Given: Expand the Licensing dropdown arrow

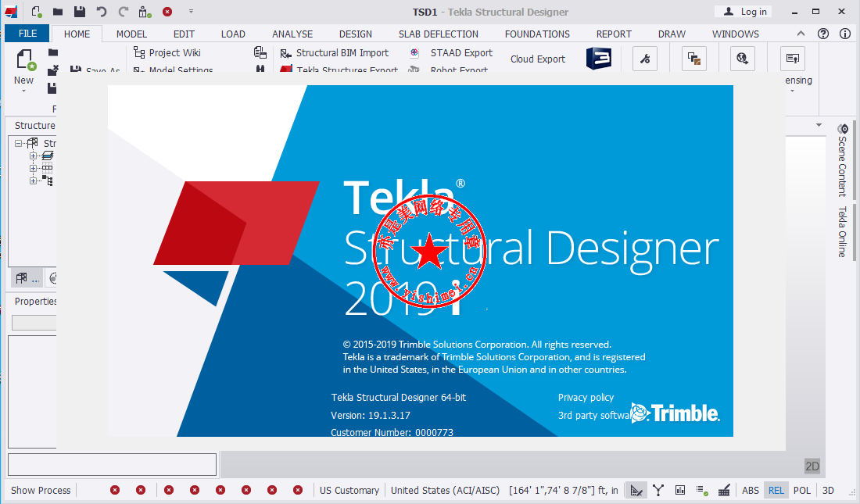Looking at the screenshot, I should point(792,91).
